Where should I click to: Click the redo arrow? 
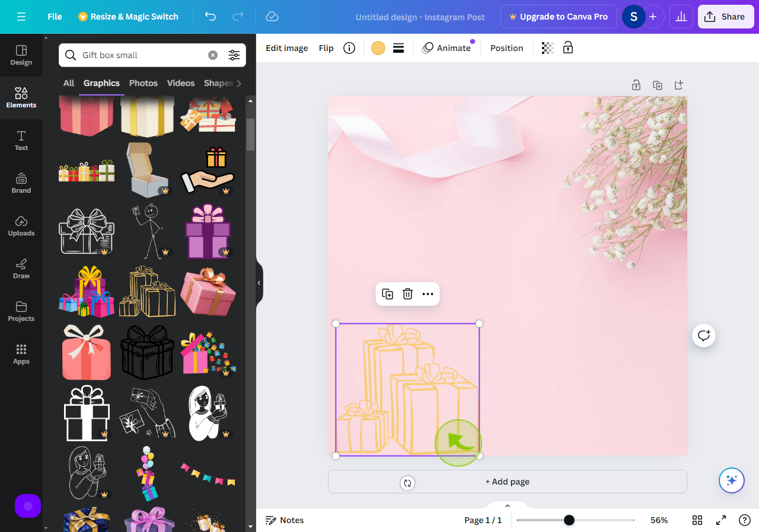pos(238,17)
